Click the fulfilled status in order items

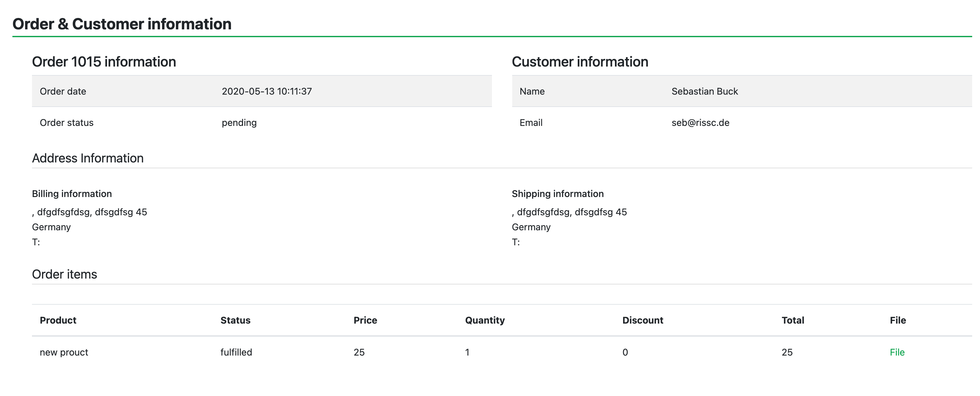236,352
